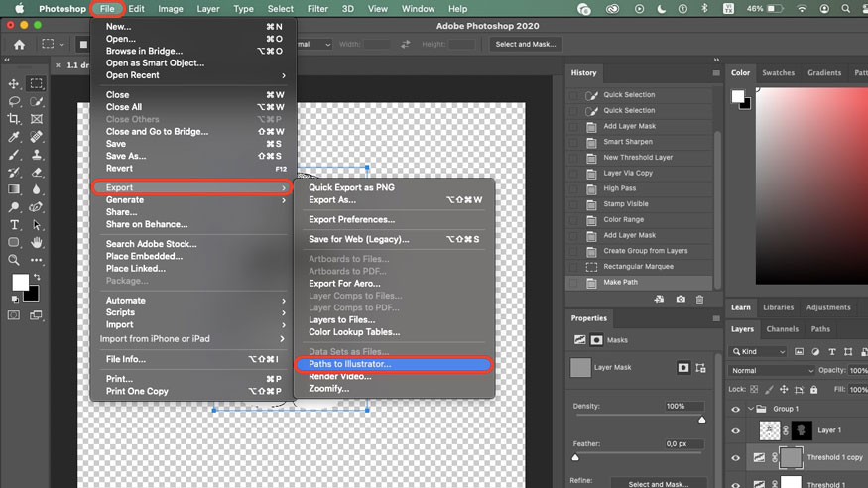Toggle visibility of Layer 1
This screenshot has height=488, width=868.
[735, 430]
